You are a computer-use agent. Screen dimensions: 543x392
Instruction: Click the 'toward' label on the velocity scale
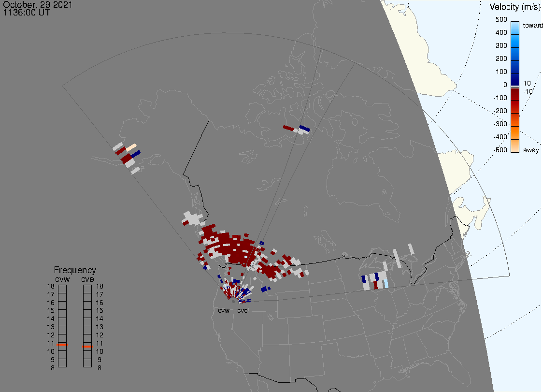click(x=532, y=25)
